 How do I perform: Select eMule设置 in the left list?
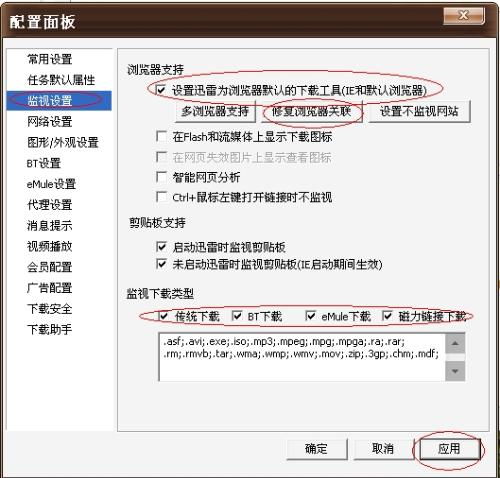click(x=51, y=184)
